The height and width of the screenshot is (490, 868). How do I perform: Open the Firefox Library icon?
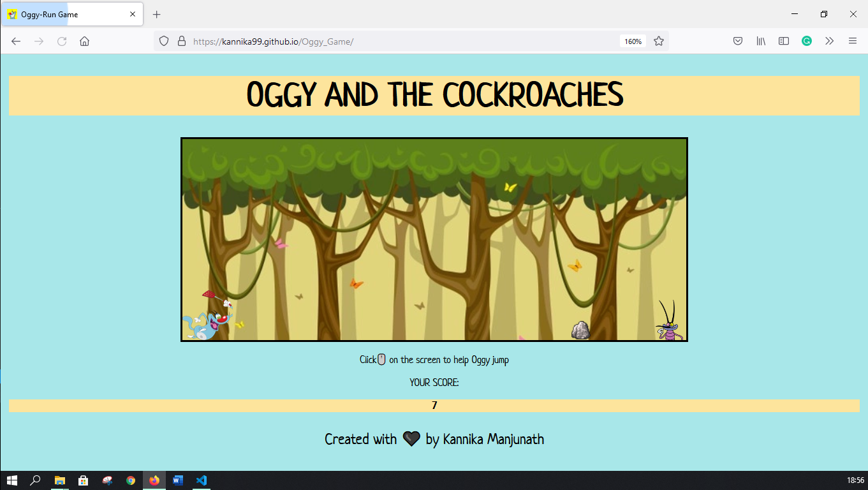760,40
